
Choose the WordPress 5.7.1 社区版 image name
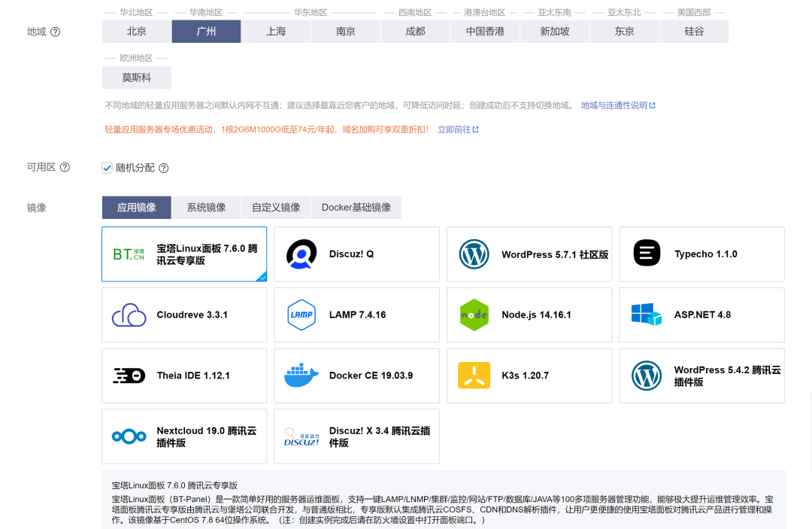tap(555, 254)
